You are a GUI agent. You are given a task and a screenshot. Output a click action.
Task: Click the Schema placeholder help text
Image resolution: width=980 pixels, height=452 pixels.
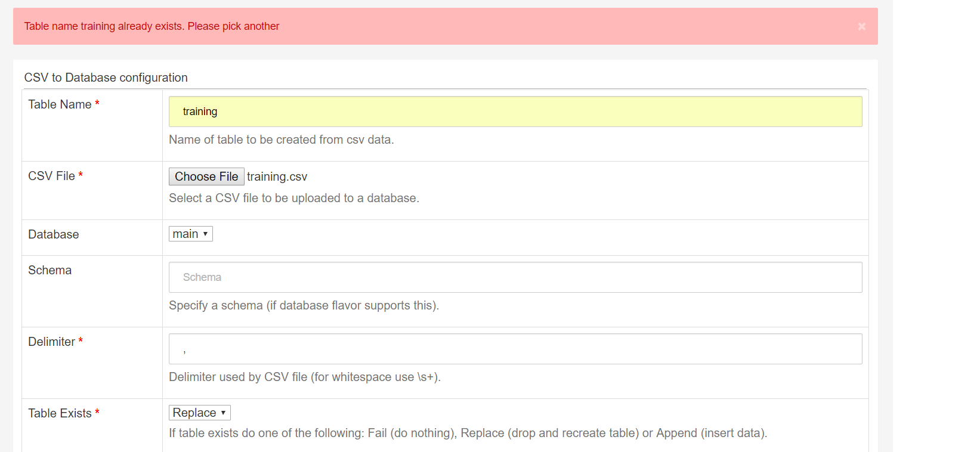point(304,305)
